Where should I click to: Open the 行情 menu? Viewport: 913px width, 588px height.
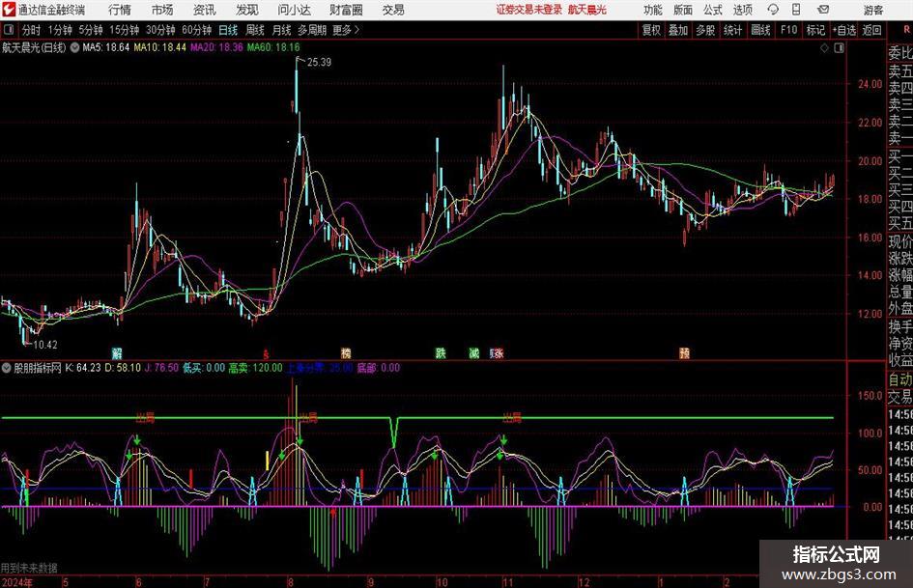tap(120, 10)
